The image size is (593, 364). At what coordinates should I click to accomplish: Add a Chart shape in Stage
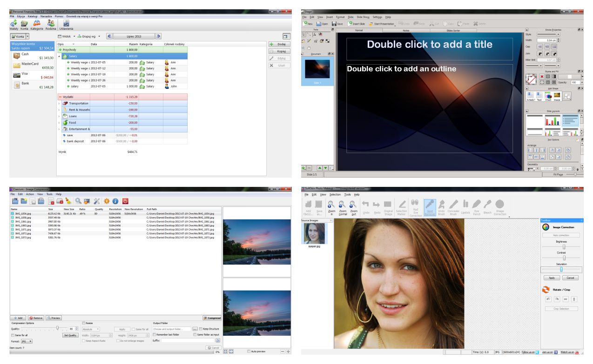click(x=548, y=96)
